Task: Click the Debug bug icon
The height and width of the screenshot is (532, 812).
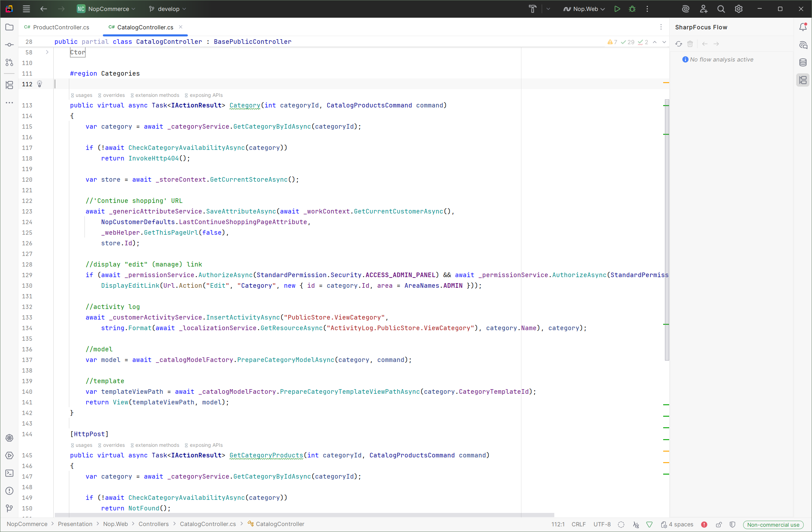Action: pyautogui.click(x=632, y=9)
